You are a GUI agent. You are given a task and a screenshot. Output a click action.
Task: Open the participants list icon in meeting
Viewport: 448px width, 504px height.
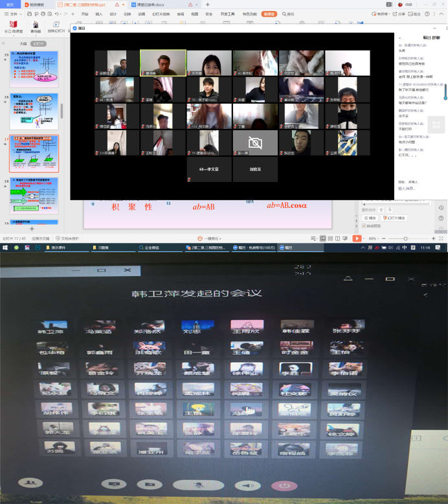(28, 483)
